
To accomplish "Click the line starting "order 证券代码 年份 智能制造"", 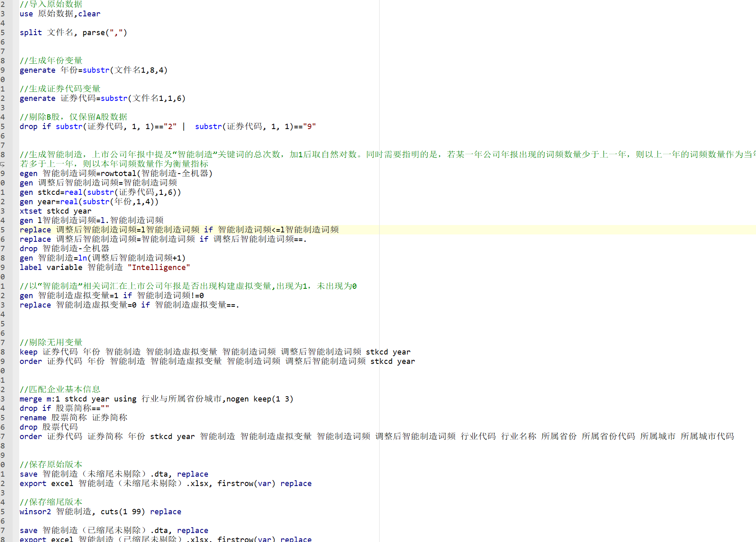I will pyautogui.click(x=217, y=361).
